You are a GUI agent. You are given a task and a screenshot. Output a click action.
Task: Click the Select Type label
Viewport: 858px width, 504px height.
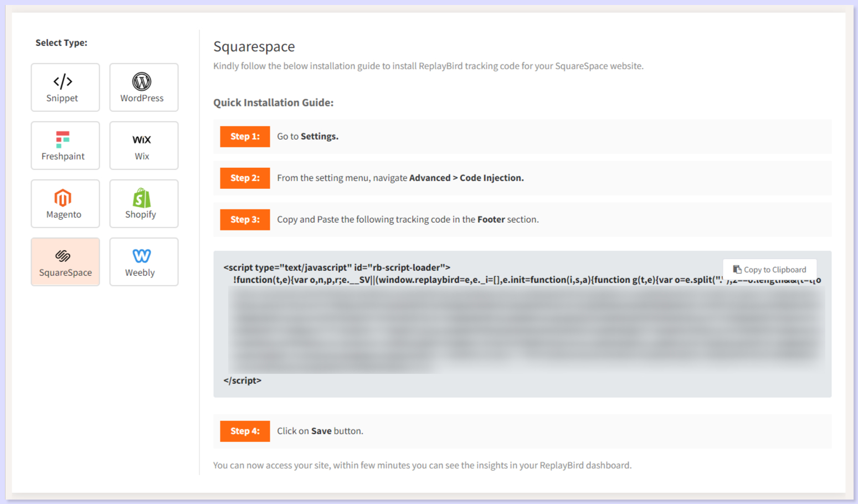tap(61, 42)
